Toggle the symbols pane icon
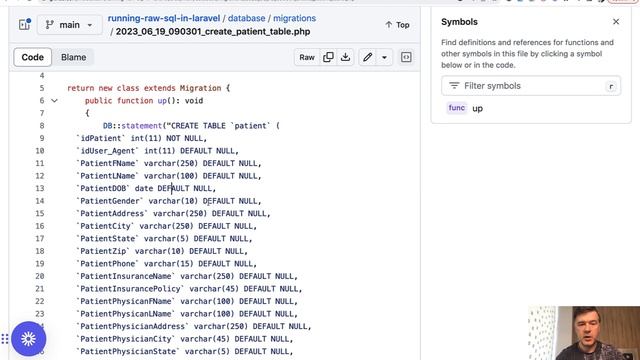Screen dimensions: 640x360 406,57
